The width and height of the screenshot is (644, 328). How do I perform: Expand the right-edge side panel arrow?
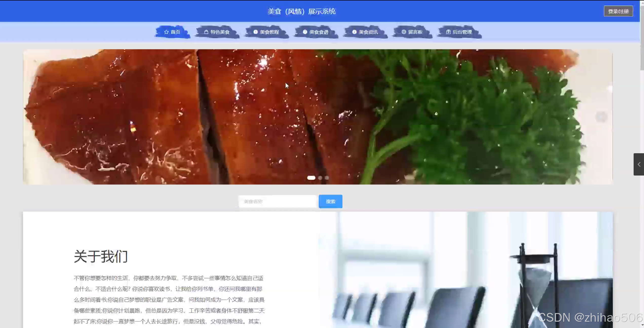pyautogui.click(x=639, y=164)
